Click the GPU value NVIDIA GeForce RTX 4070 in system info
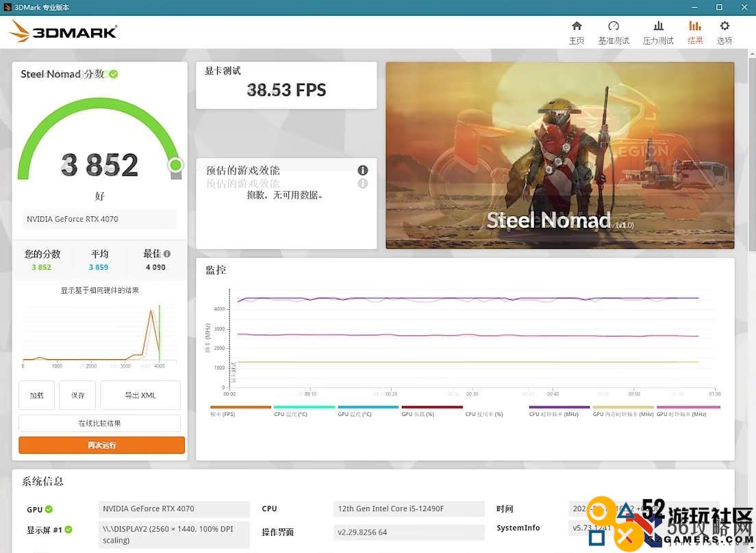The image size is (756, 553). (x=174, y=509)
